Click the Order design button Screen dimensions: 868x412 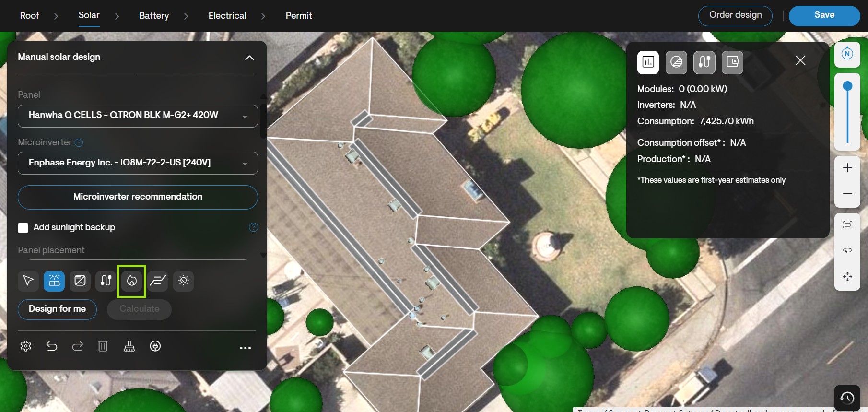[735, 16]
